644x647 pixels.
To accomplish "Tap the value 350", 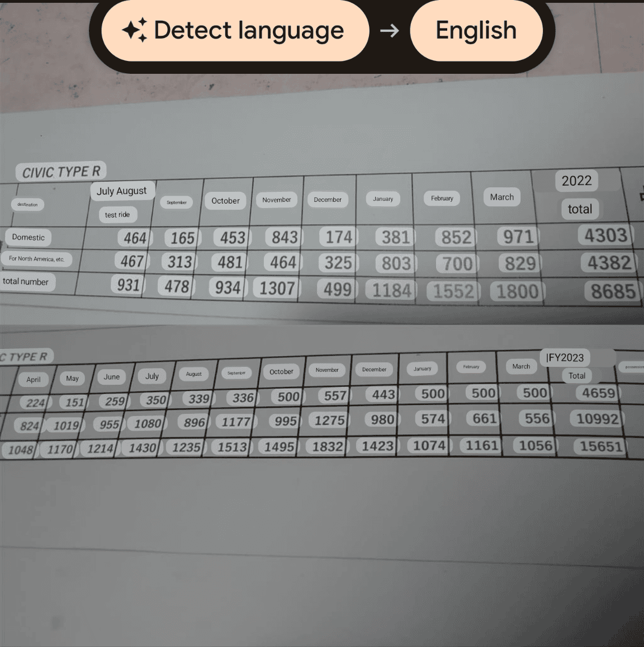I will (x=155, y=400).
